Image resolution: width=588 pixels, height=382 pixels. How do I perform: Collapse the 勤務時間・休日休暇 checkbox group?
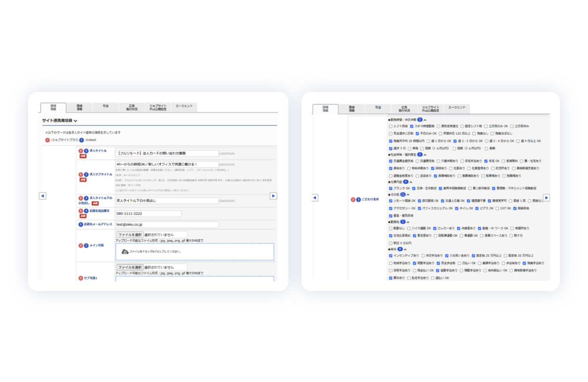tap(425, 120)
